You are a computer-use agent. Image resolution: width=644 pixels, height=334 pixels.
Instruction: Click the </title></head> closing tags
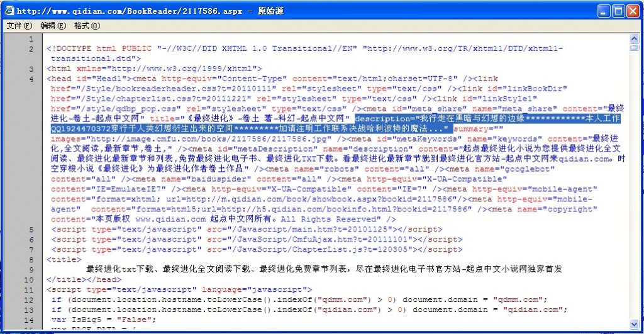click(84, 279)
